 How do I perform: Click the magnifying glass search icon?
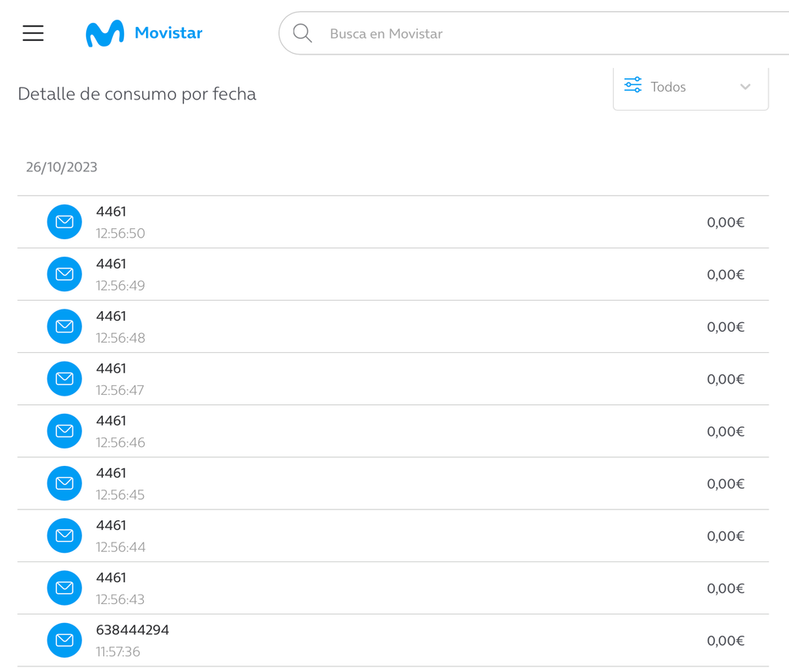(x=302, y=33)
